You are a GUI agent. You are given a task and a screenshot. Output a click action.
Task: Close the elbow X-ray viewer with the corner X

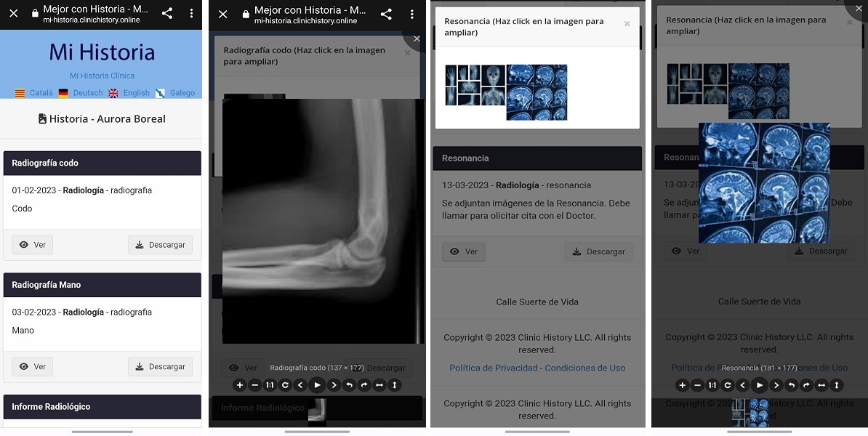(417, 39)
